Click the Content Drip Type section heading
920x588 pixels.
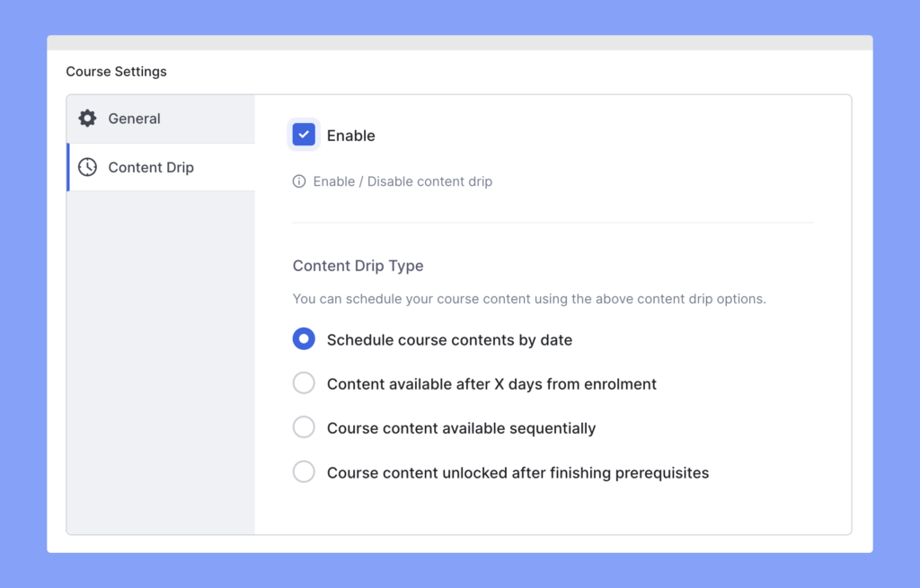point(358,266)
